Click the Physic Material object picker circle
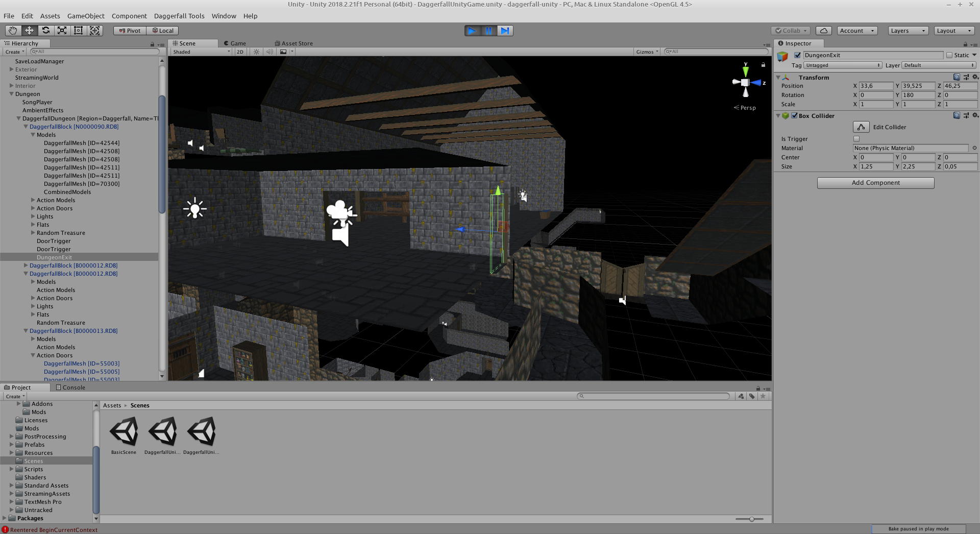The image size is (980, 534). tap(974, 148)
